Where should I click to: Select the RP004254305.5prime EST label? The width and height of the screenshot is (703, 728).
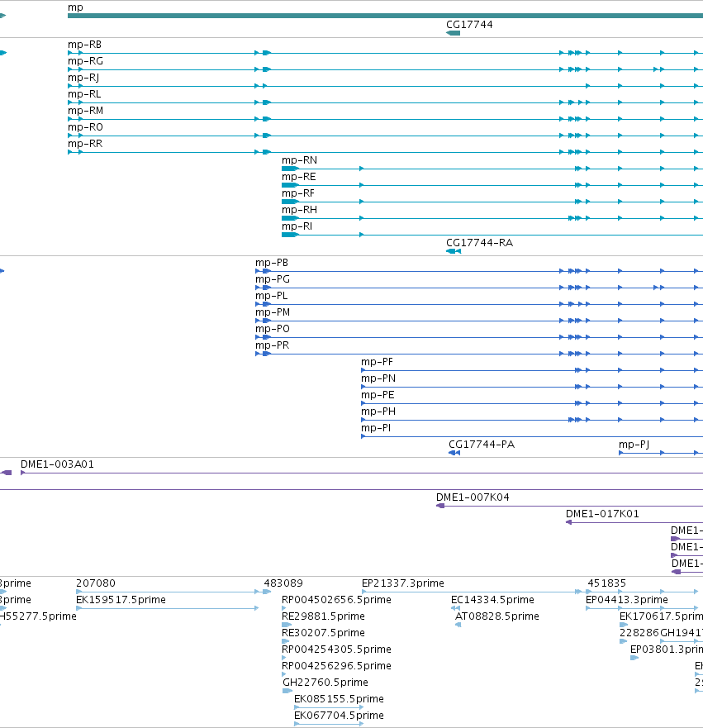(x=336, y=649)
